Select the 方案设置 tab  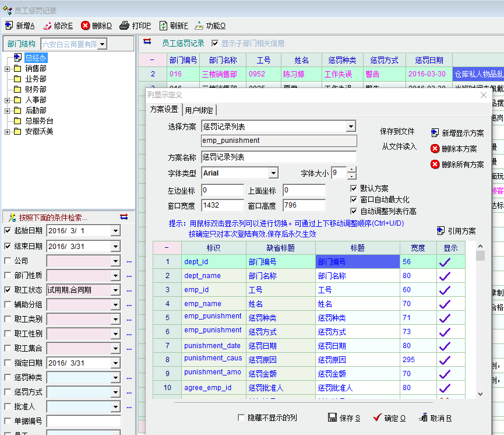coord(164,110)
